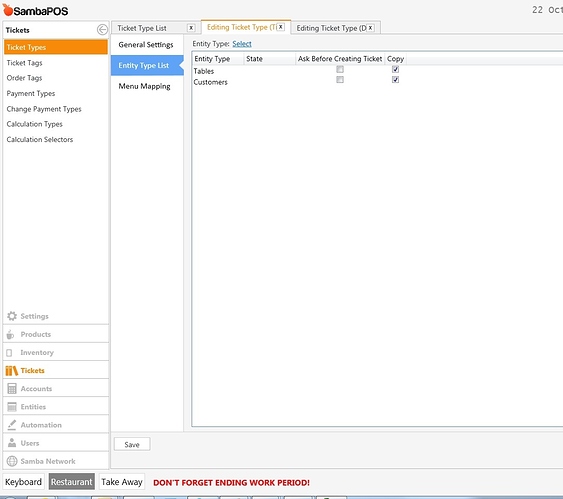Open the Users module label
Viewport: 563px width, 499px height.
click(30, 443)
